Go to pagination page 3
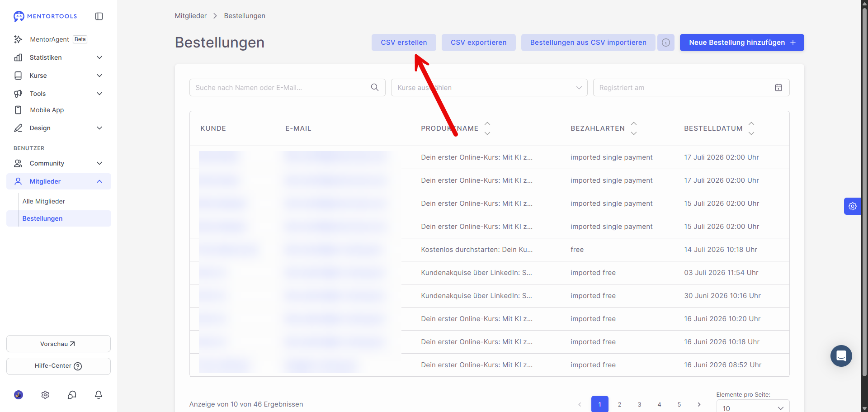 coord(640,404)
